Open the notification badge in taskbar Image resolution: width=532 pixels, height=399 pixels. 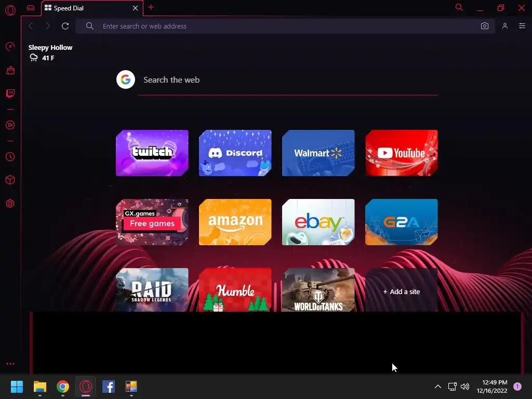click(517, 387)
